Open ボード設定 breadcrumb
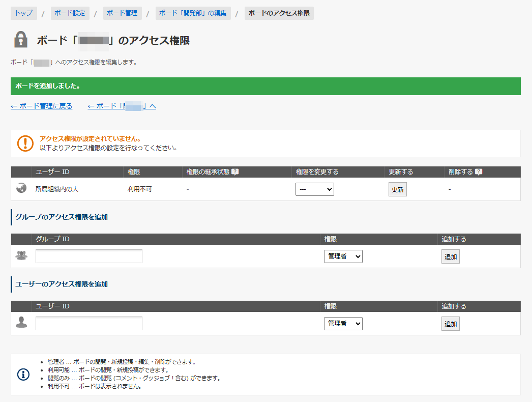The width and height of the screenshot is (532, 402). [x=70, y=13]
